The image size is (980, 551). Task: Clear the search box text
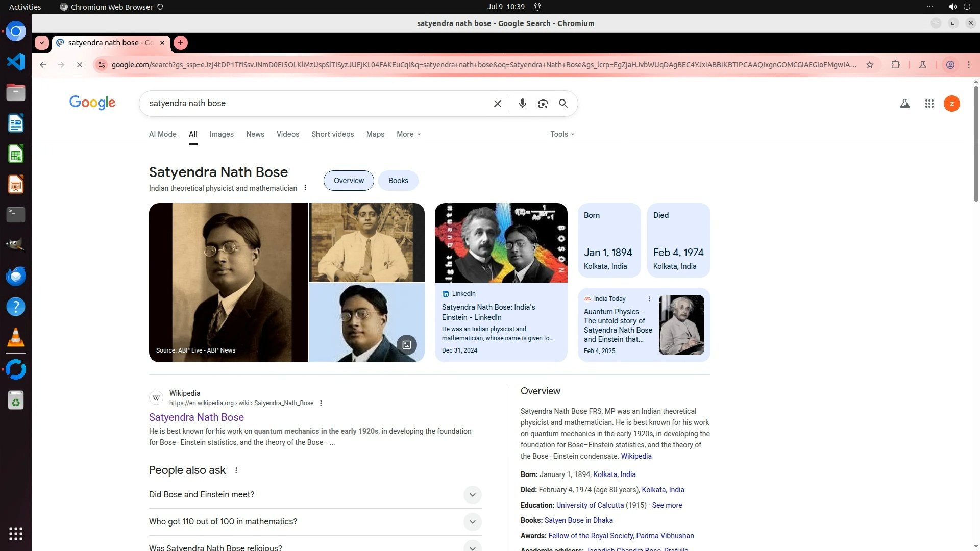[497, 104]
